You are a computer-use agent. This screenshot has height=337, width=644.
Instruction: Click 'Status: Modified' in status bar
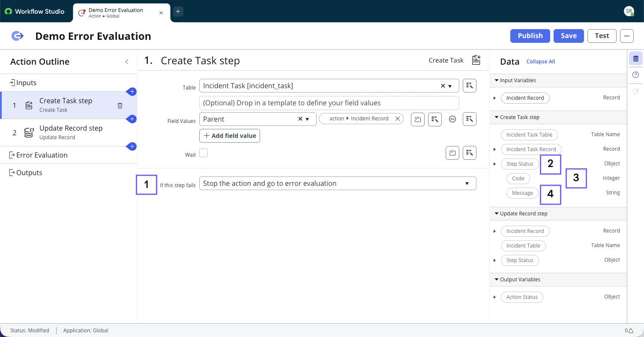[x=30, y=331]
